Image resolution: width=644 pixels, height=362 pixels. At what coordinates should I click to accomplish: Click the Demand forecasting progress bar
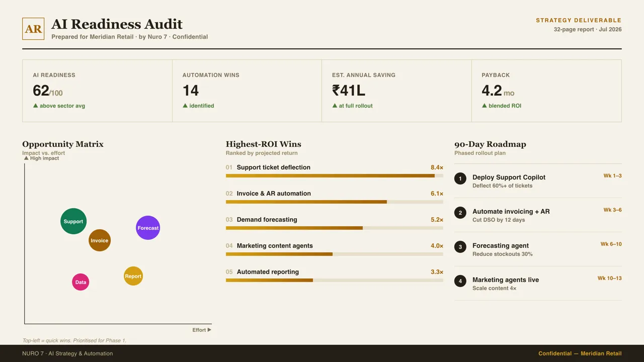(x=335, y=228)
